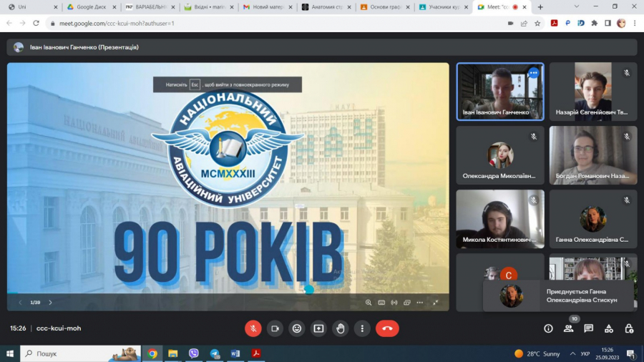This screenshot has width=644, height=362.
Task: Click the present screen button
Action: click(318, 328)
